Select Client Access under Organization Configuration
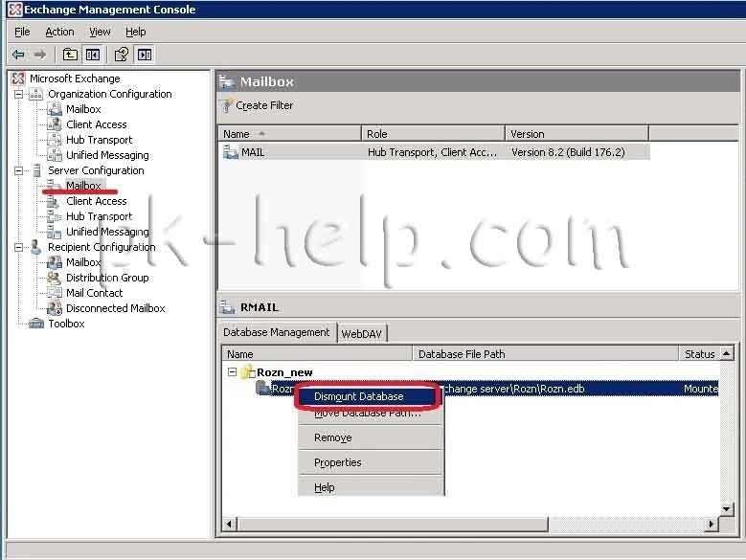Viewport: 746px width, 560px height. tap(97, 124)
